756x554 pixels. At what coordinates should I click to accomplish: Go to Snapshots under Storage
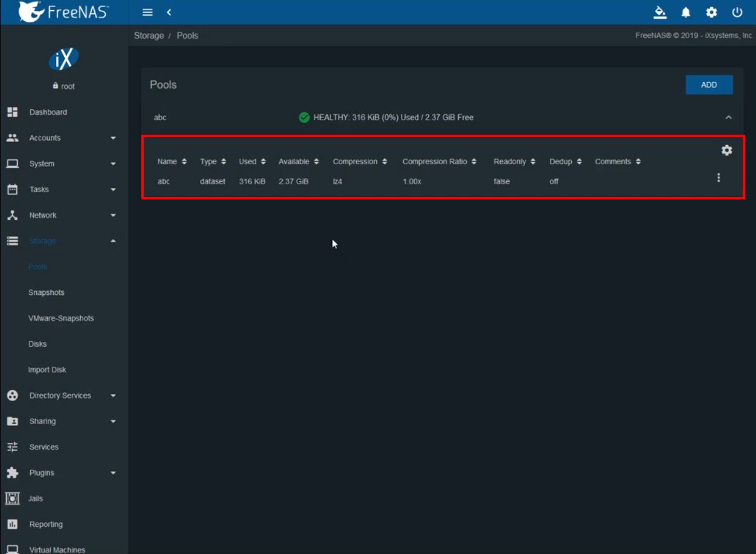pos(46,292)
